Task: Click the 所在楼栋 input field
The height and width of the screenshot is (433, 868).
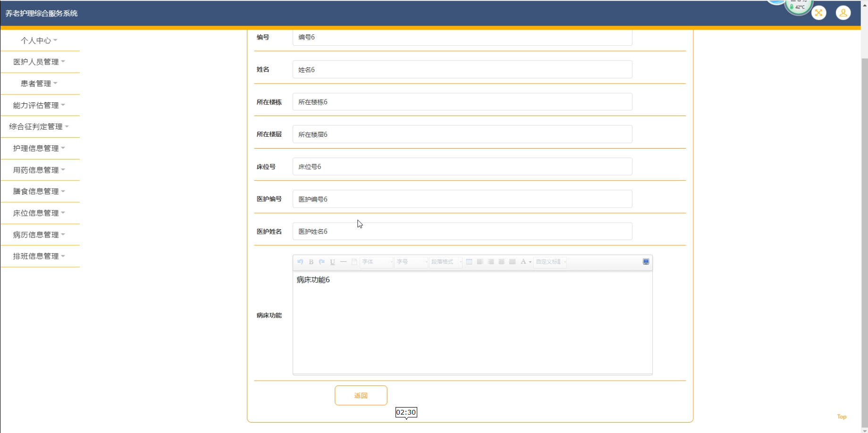Action: pyautogui.click(x=463, y=102)
